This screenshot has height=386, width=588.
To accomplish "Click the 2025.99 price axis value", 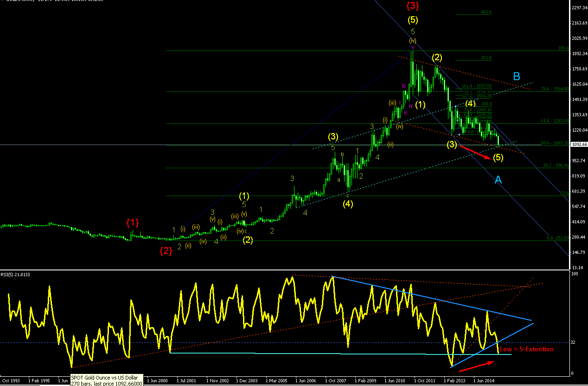I will 580,38.
